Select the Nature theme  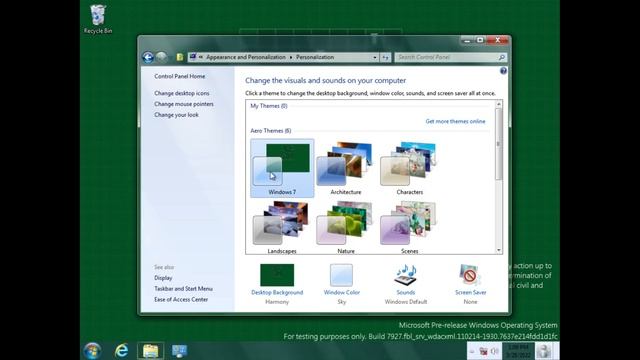[x=346, y=227]
